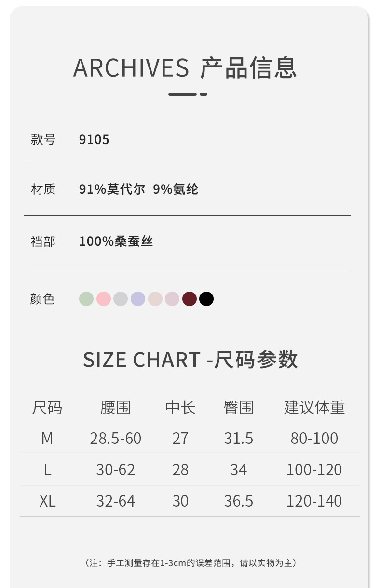The image size is (381, 588).
Task: Choose the light gray color swatch
Action: tap(121, 299)
